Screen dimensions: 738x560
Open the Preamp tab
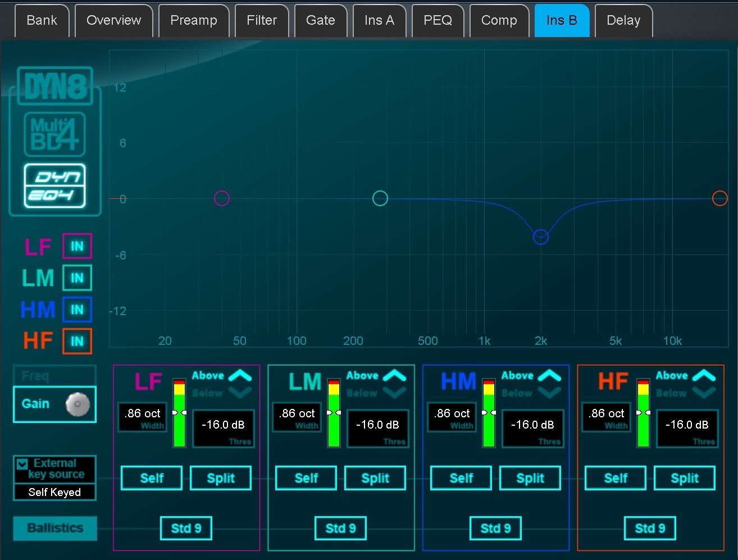194,21
